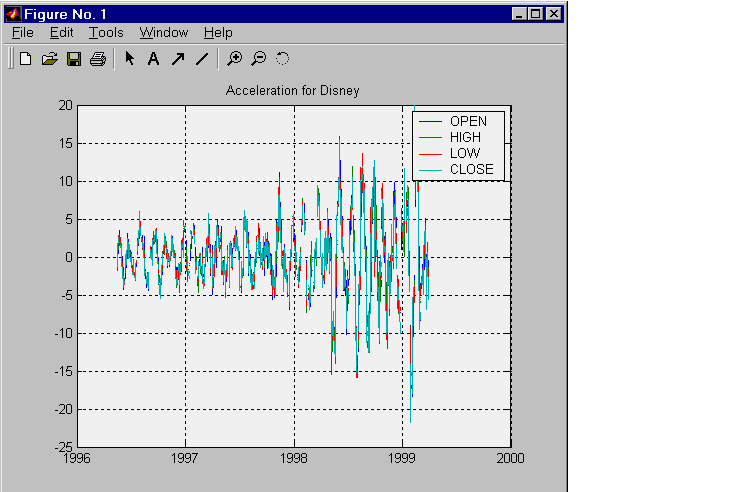Select the Edit Plot arrow tool
Image resolution: width=740 pixels, height=492 pixels.
(129, 59)
